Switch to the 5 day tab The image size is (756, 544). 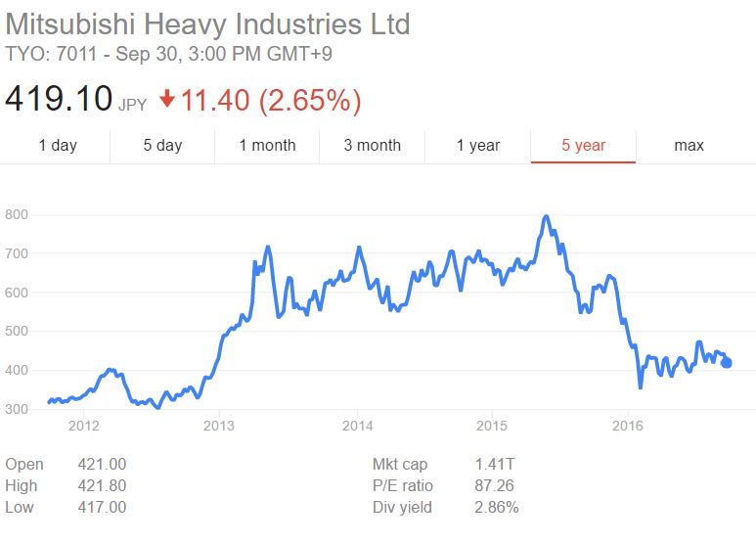click(x=162, y=146)
